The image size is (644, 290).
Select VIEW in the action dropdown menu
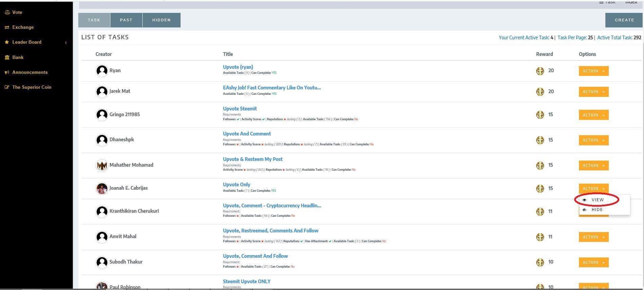[x=598, y=200]
